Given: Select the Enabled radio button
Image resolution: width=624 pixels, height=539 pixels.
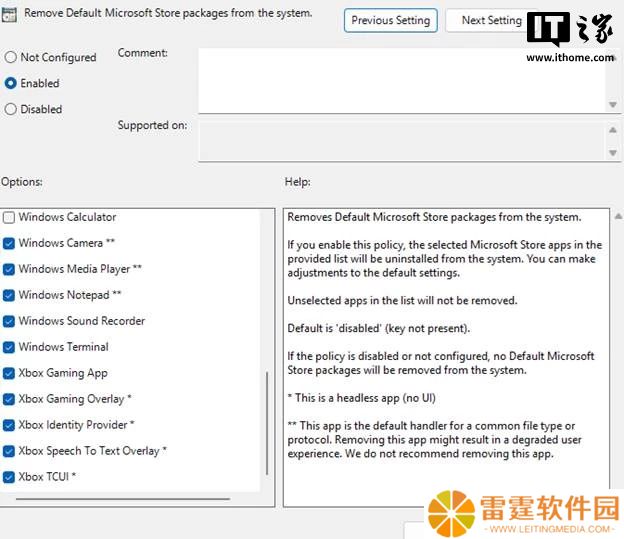Looking at the screenshot, I should click(10, 83).
